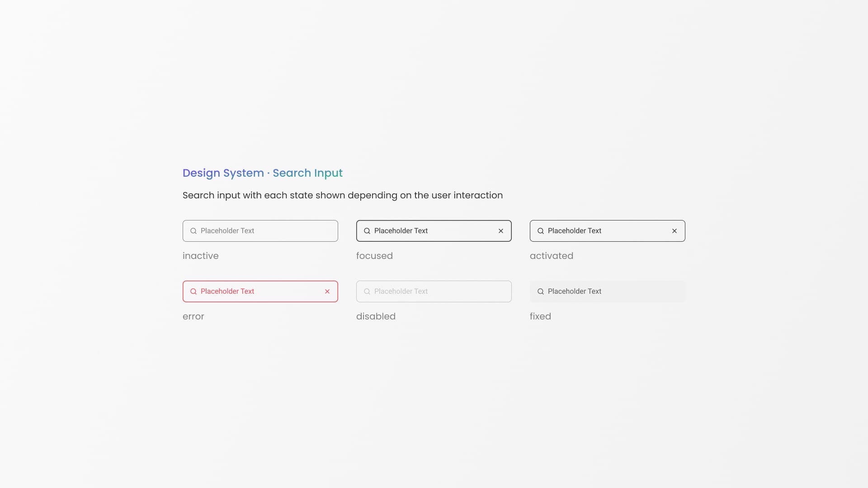Click inside the inactive search input field
This screenshot has height=488, width=868.
pyautogui.click(x=260, y=230)
